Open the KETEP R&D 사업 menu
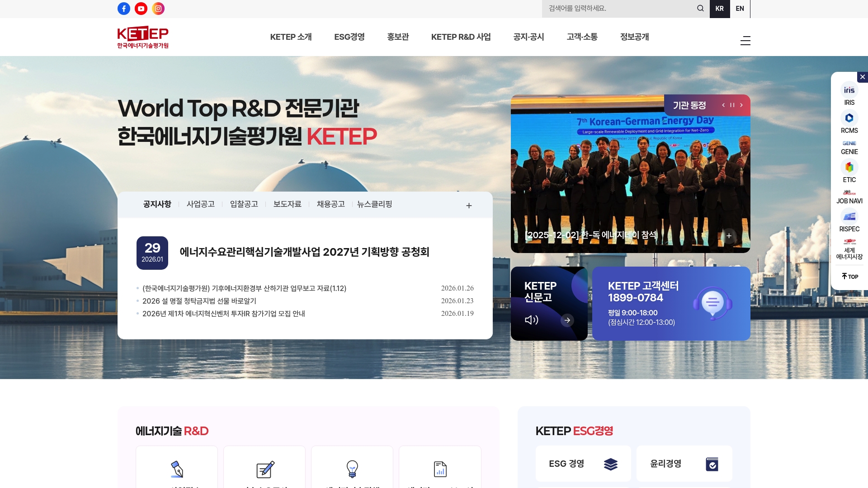This screenshot has width=868, height=488. (462, 37)
